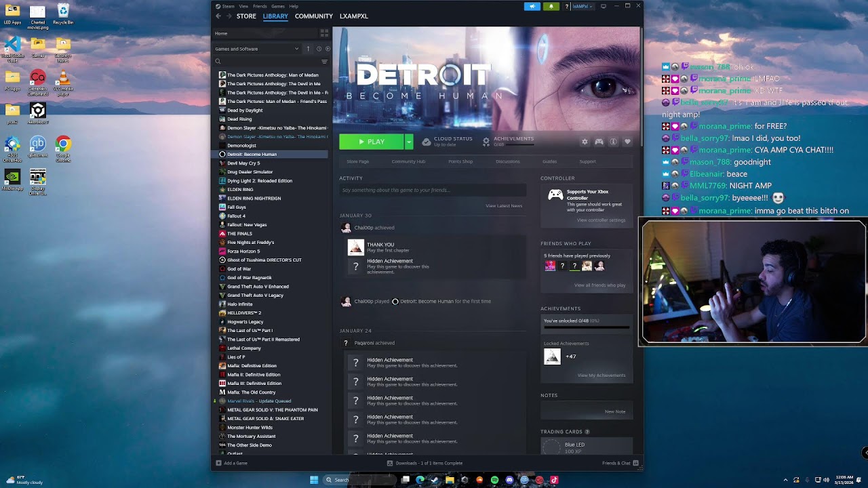Image resolution: width=868 pixels, height=488 pixels.
Task: Open Games and Software filter dropdown
Action: (x=257, y=49)
